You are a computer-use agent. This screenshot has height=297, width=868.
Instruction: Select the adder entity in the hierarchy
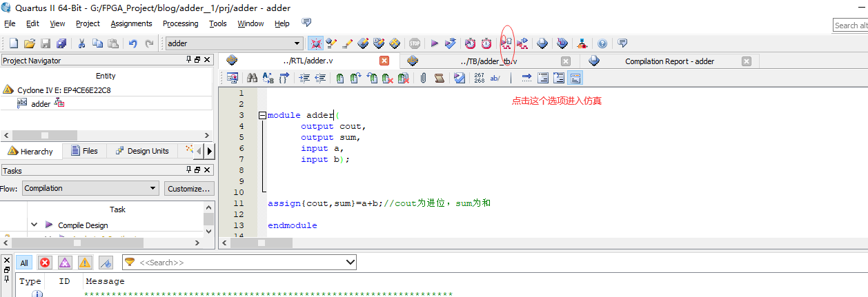pos(41,104)
